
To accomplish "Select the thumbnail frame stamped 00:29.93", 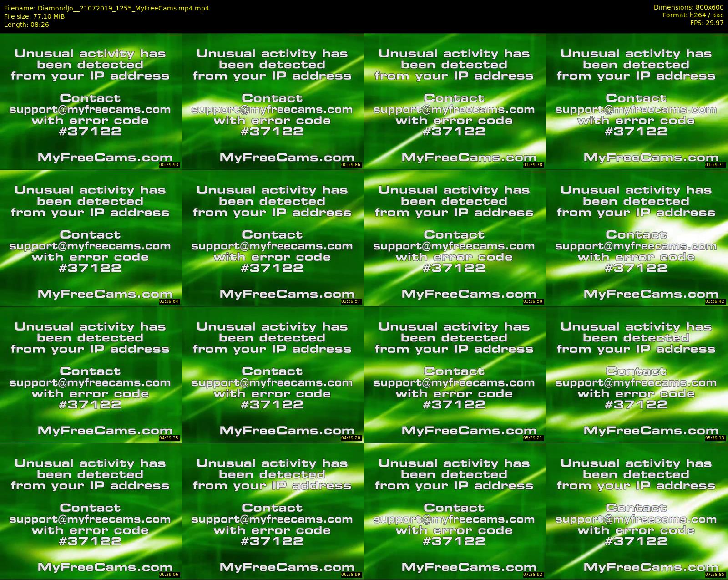I will click(91, 101).
